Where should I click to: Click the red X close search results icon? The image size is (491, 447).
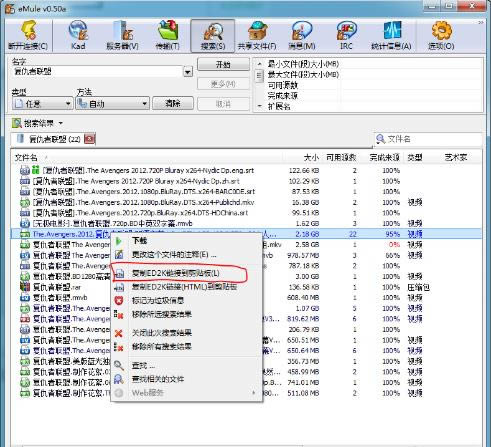pos(119,333)
